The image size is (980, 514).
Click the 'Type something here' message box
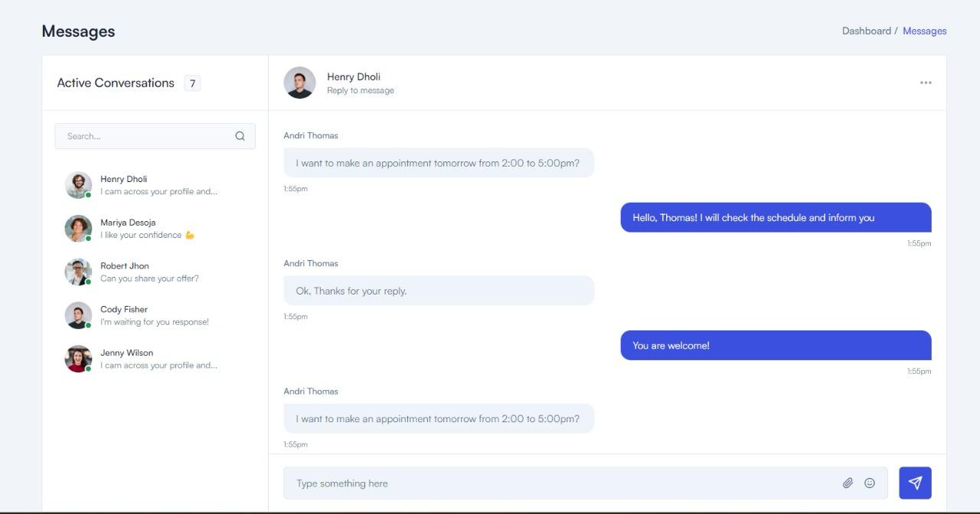(563, 483)
